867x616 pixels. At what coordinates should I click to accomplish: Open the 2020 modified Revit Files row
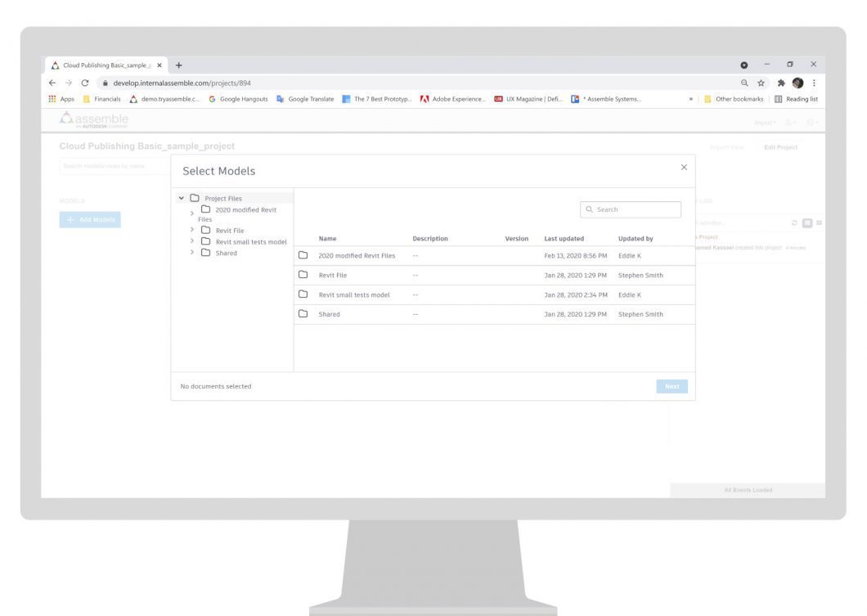(x=494, y=255)
